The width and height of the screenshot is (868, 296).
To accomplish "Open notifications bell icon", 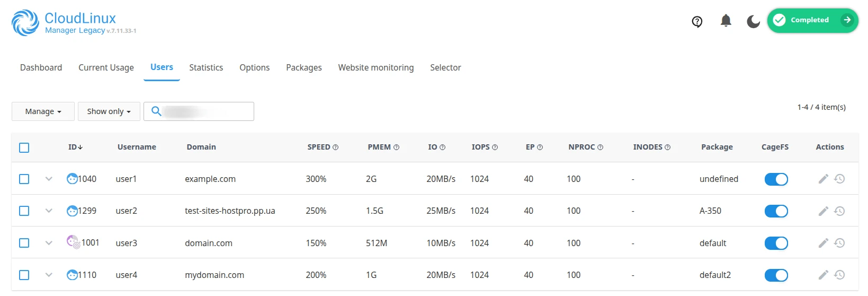I will [x=726, y=21].
